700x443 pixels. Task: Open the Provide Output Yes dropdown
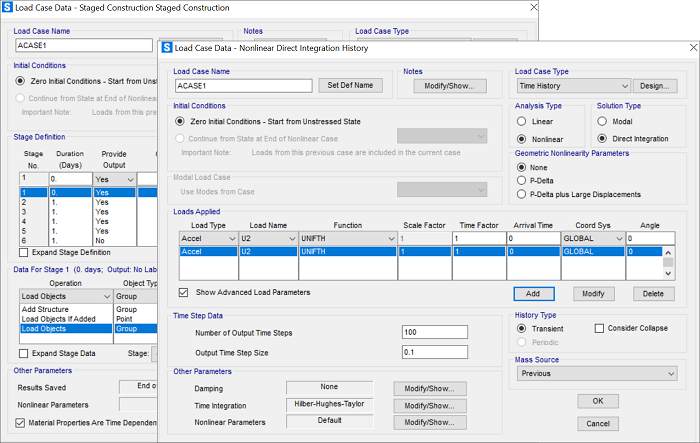[114, 180]
